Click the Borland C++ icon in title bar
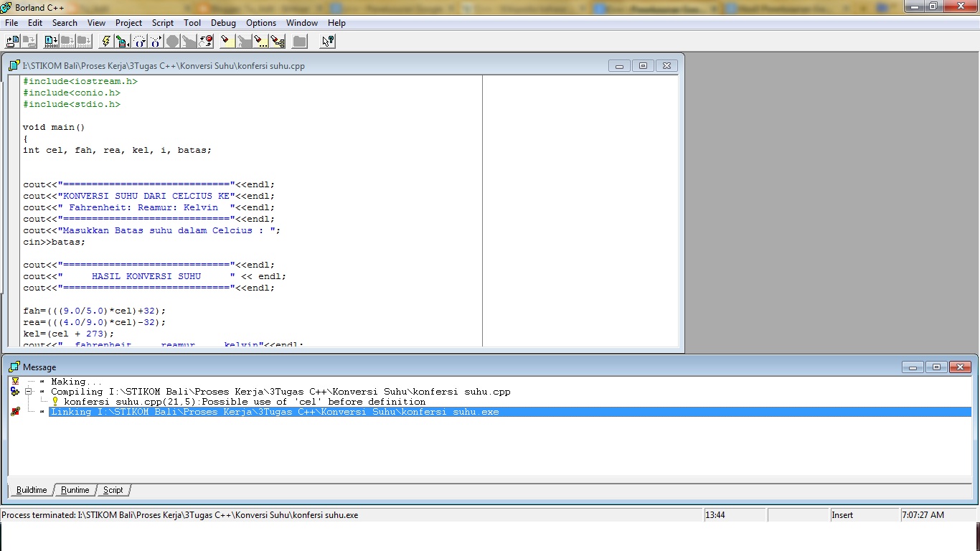 click(x=6, y=6)
